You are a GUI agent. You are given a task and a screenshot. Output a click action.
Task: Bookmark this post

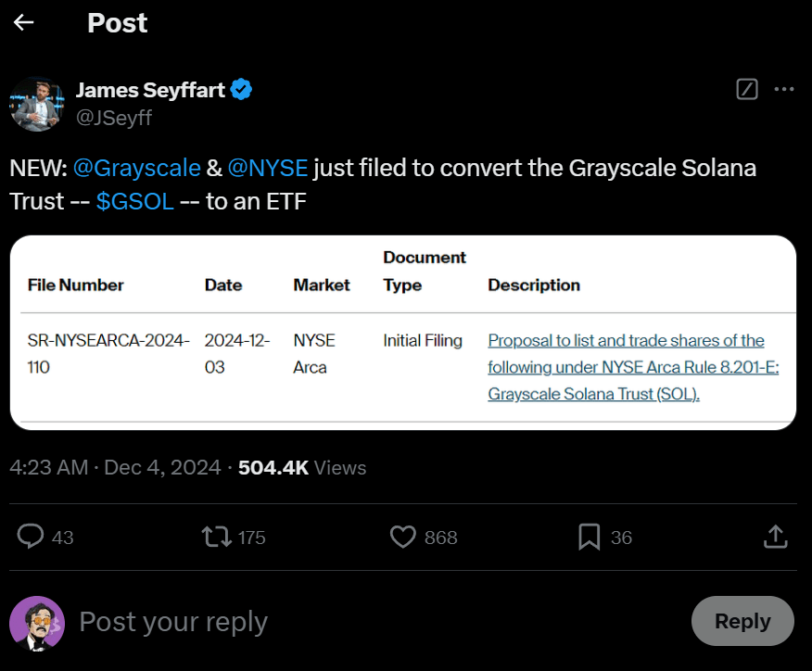[589, 537]
